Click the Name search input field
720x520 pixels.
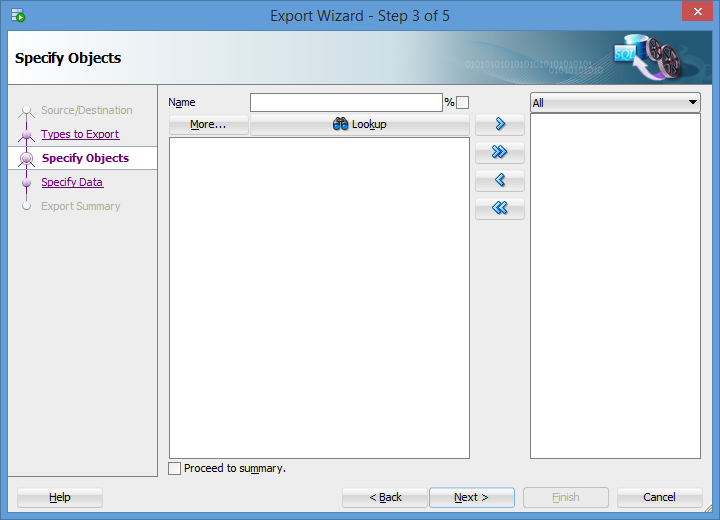pyautogui.click(x=345, y=102)
